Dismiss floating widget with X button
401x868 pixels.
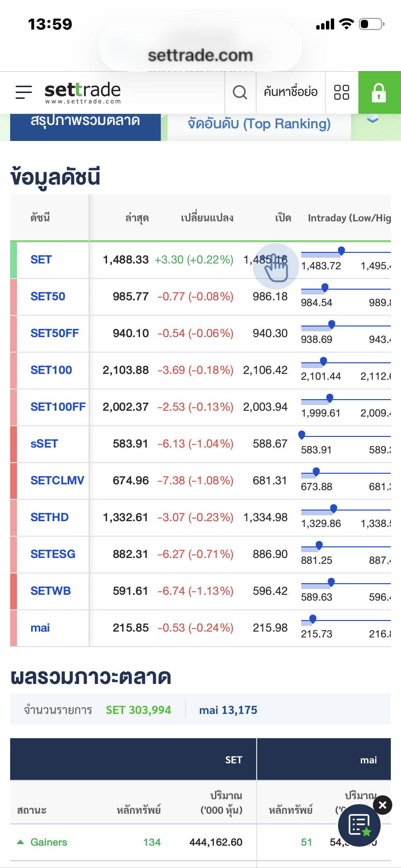[383, 805]
